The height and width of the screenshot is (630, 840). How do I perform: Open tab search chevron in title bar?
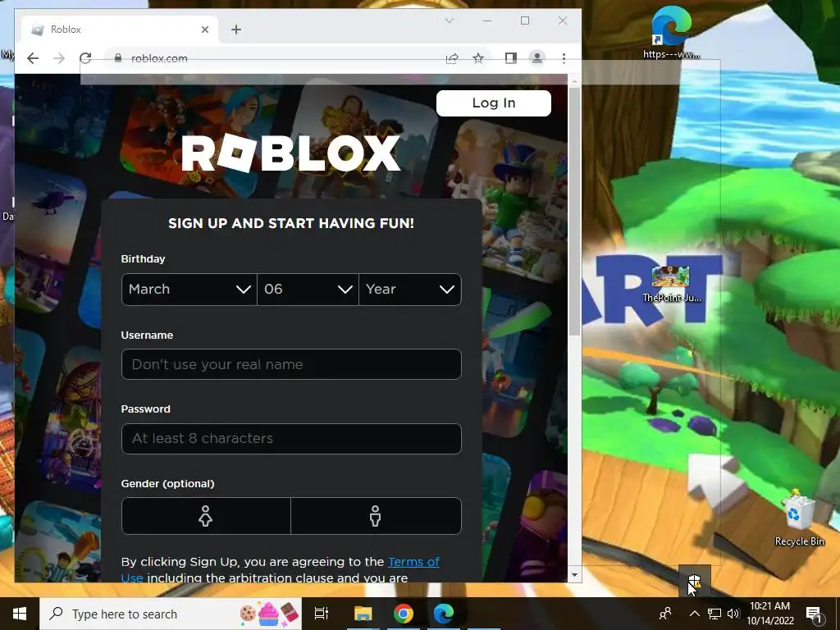point(450,21)
